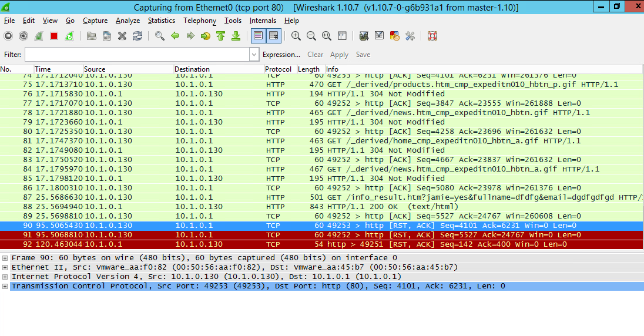
Task: Edit capture filters icon
Action: pos(364,36)
